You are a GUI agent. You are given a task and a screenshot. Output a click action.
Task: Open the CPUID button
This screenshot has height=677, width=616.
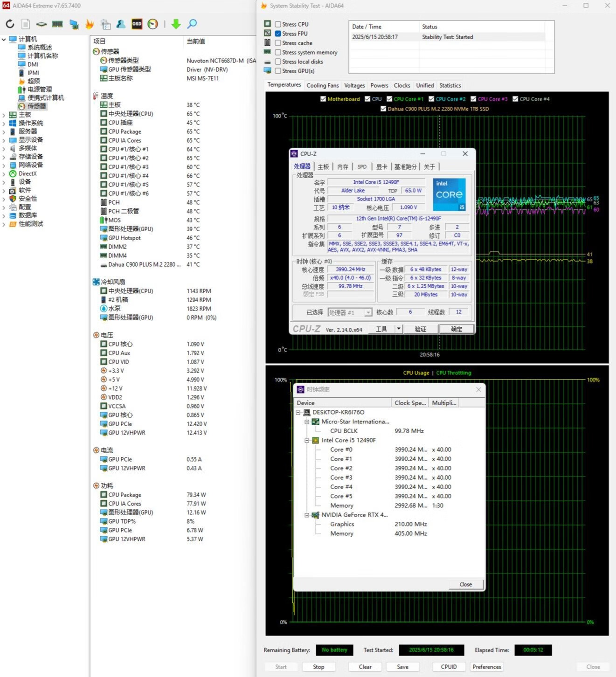point(449,667)
